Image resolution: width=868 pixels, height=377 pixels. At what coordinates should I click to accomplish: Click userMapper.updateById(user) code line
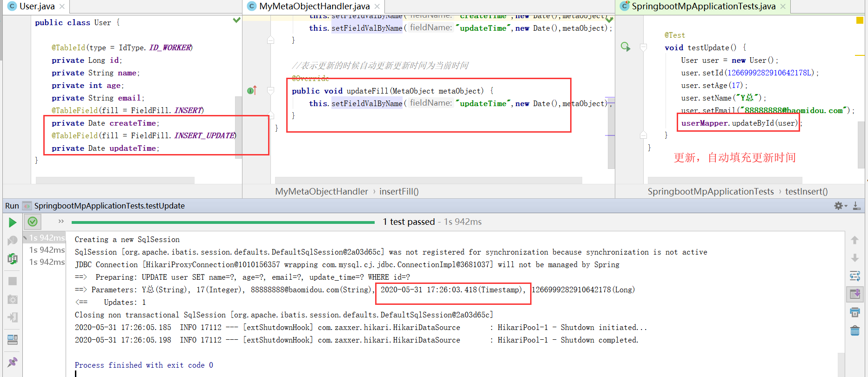(x=741, y=123)
